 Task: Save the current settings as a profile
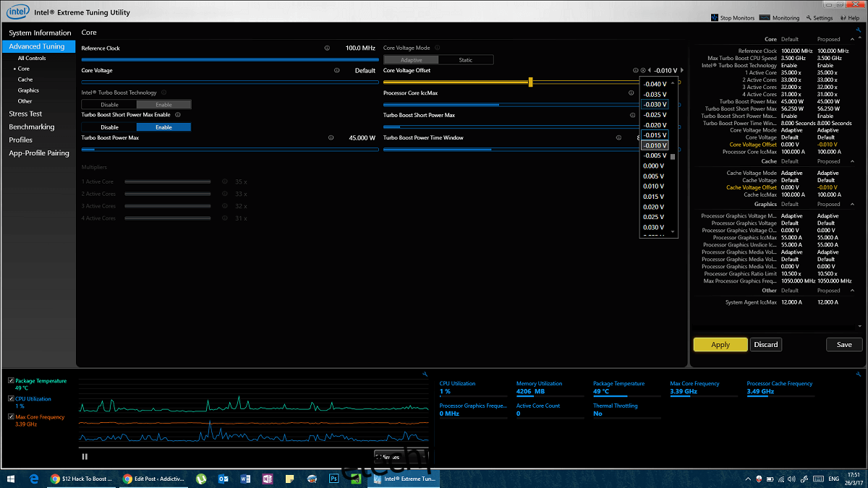(844, 345)
